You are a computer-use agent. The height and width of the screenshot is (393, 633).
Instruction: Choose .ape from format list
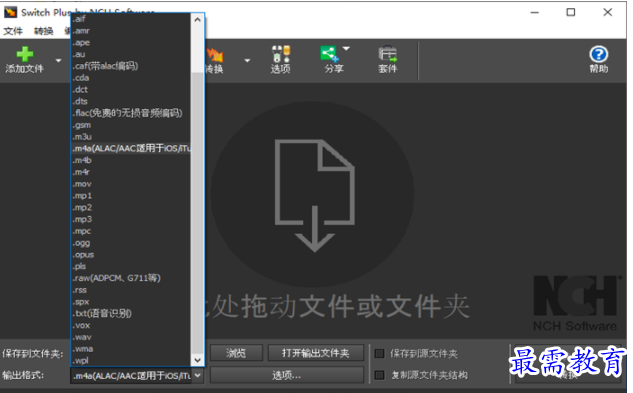tap(131, 42)
